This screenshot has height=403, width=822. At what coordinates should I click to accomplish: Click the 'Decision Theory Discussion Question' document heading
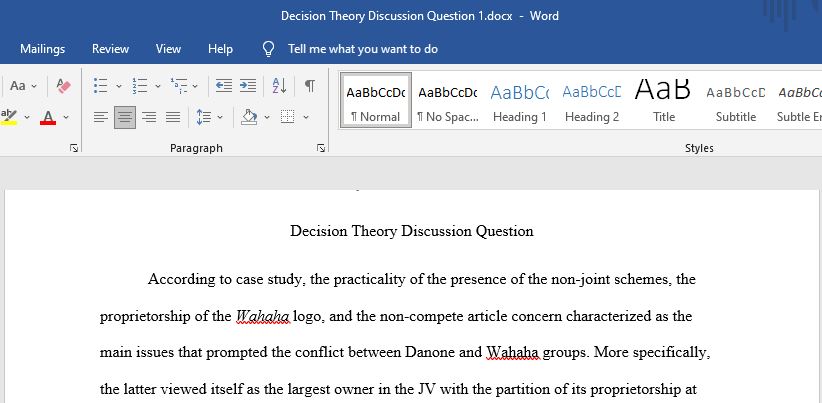[412, 231]
